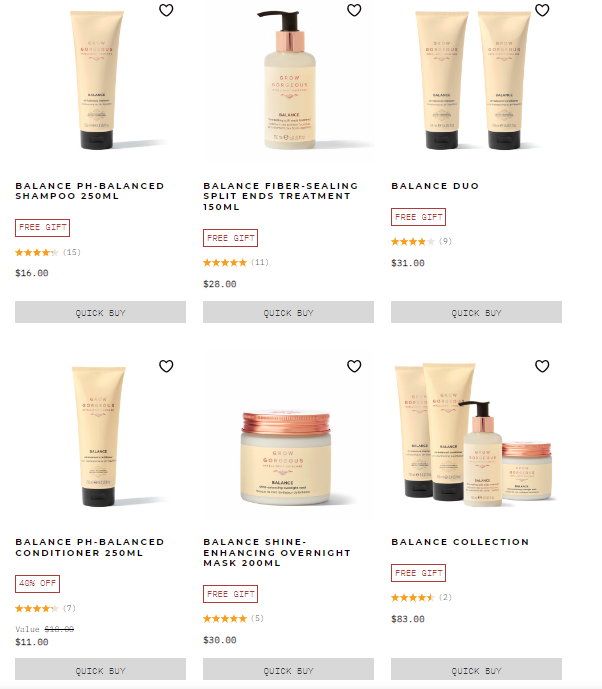
Task: Quick buy the Overnight Mask 200ml
Action: (288, 669)
